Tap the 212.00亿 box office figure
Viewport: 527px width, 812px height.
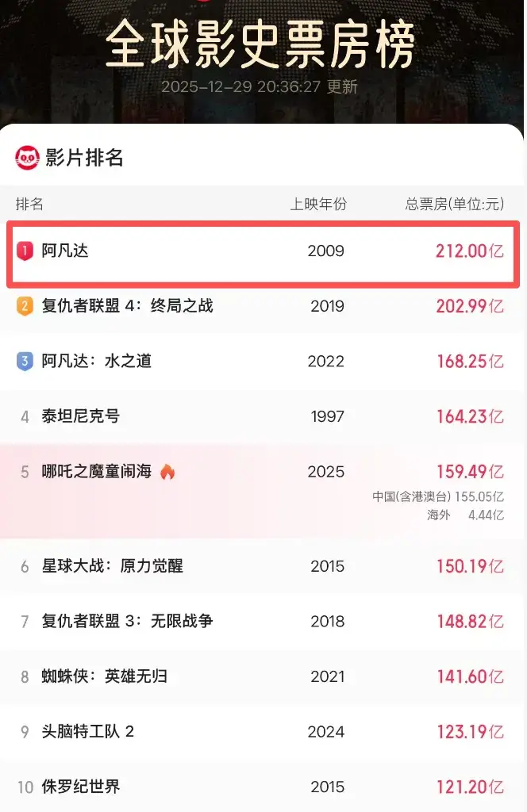(x=469, y=251)
